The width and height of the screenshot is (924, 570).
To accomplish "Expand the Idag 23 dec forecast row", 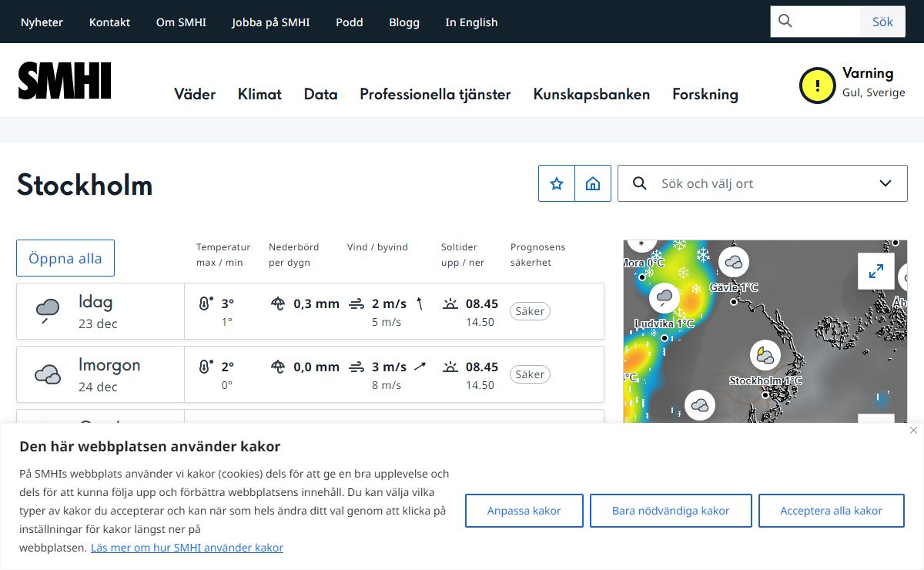I will (x=310, y=311).
